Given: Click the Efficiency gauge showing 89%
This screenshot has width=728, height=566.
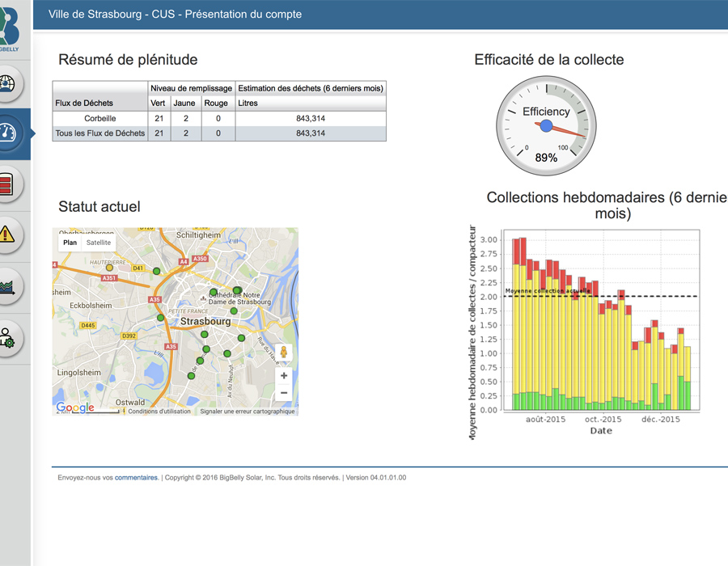Looking at the screenshot, I should 546,126.
